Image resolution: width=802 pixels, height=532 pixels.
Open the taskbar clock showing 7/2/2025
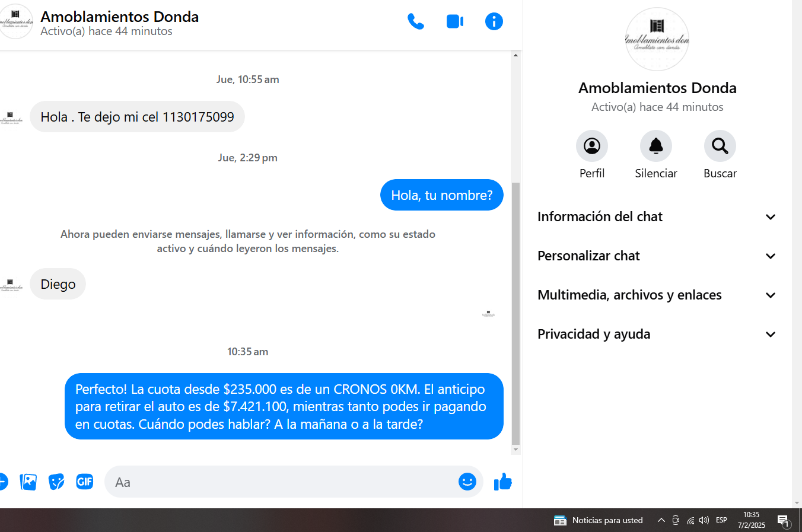[752, 520]
